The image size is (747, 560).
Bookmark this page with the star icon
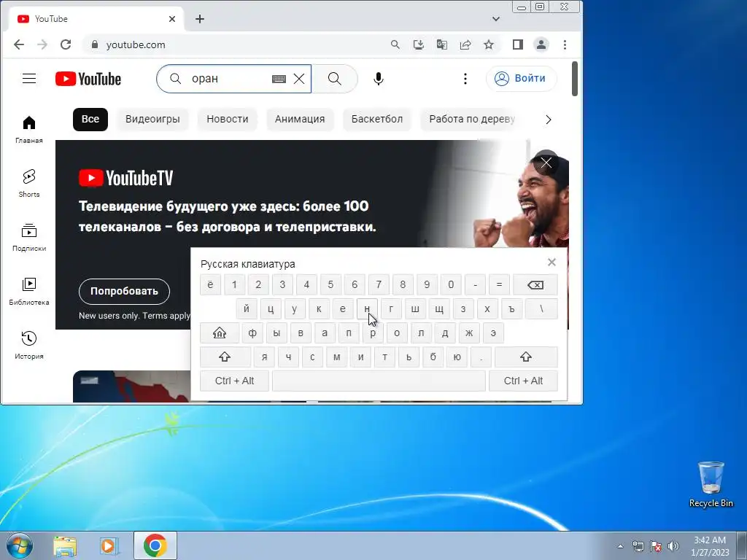(488, 44)
